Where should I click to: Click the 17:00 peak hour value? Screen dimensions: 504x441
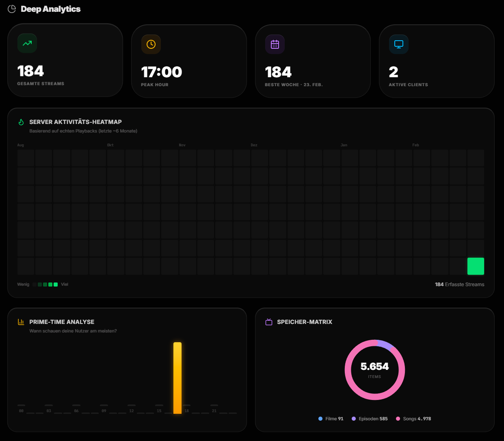click(x=162, y=72)
